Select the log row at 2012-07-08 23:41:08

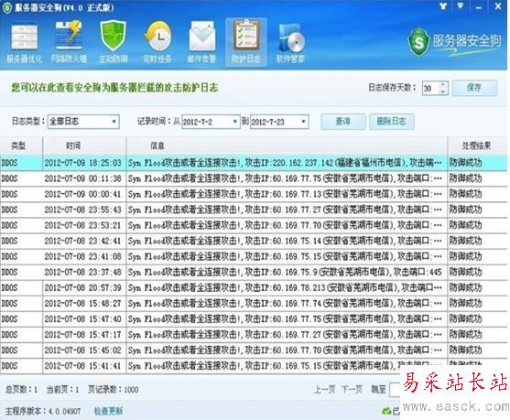pos(254,256)
